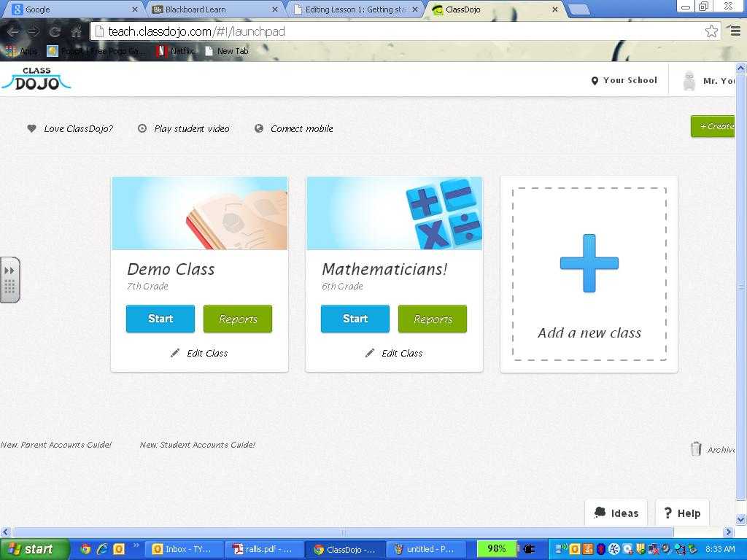The height and width of the screenshot is (560, 747).
Task: Click the big blue plus icon
Action: point(589,262)
